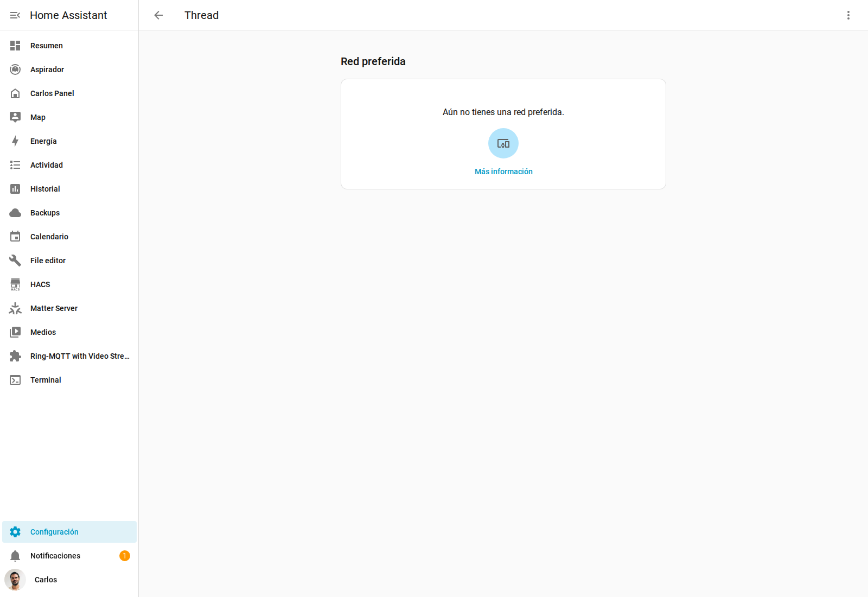The image size is (868, 597).
Task: Click the round devices icon in the card
Action: pos(503,143)
